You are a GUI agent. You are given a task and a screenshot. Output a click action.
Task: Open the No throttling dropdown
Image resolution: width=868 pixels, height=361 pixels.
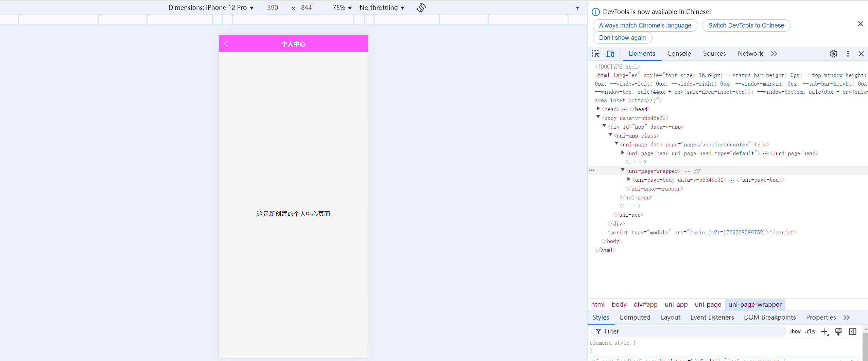pos(382,7)
